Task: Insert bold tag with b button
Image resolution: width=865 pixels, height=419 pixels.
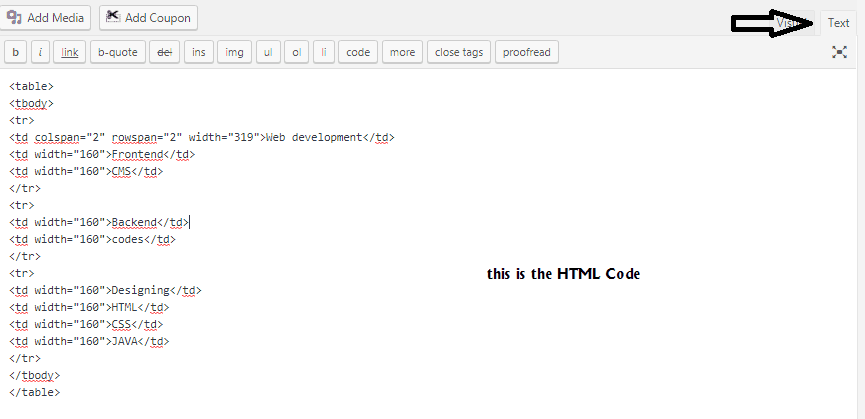Action: (x=15, y=52)
